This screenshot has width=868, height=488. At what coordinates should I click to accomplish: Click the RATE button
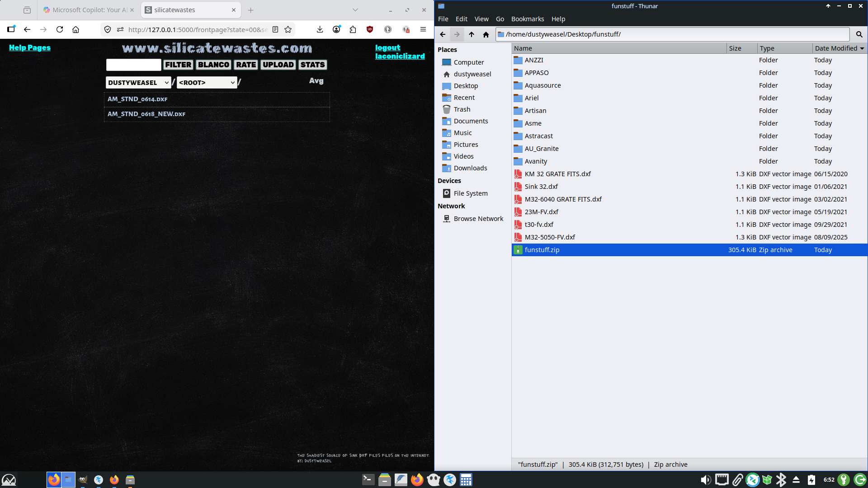(246, 65)
